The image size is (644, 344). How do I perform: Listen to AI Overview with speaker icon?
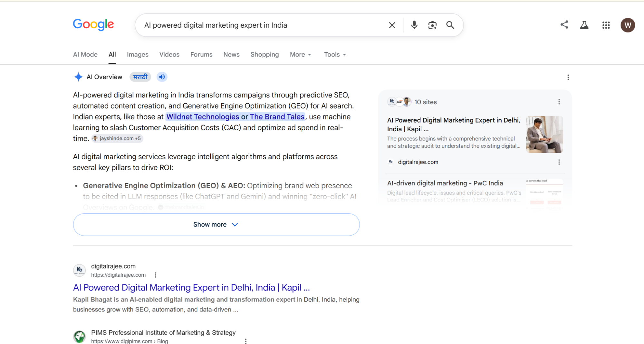(162, 77)
